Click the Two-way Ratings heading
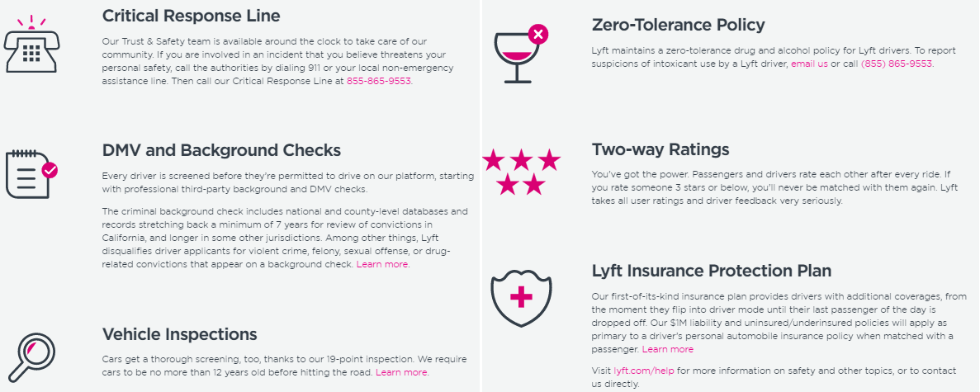 pos(660,150)
